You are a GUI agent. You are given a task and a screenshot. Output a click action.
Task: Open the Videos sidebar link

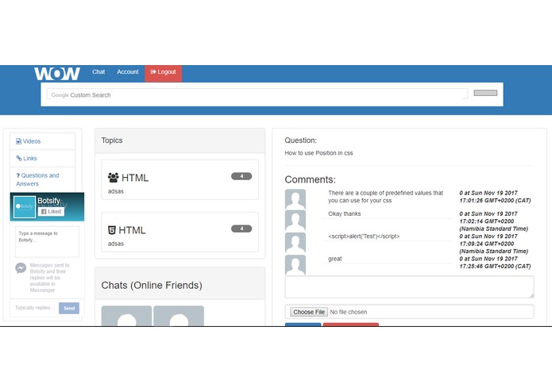[32, 141]
